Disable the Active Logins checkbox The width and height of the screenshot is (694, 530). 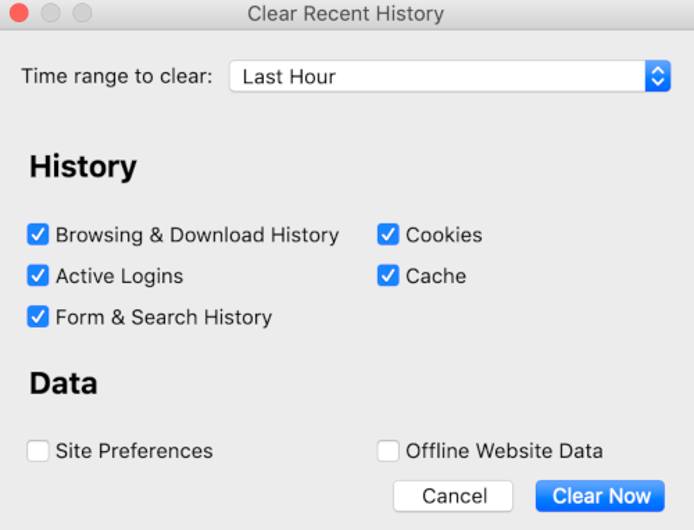[x=38, y=276]
